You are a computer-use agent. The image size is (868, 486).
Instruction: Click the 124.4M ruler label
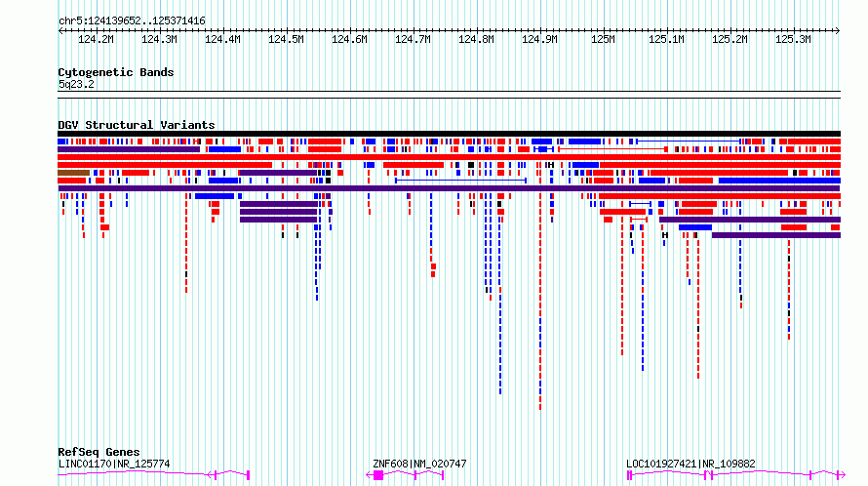pyautogui.click(x=222, y=39)
